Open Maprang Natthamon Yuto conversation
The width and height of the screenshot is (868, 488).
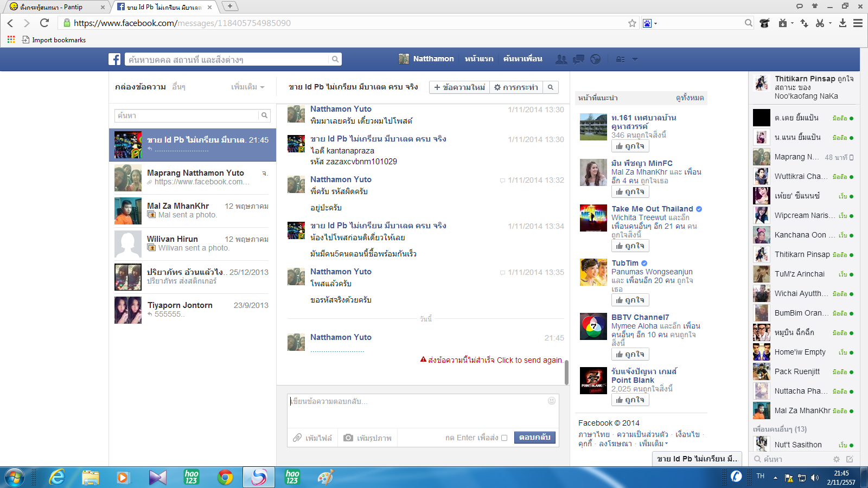pyautogui.click(x=193, y=178)
